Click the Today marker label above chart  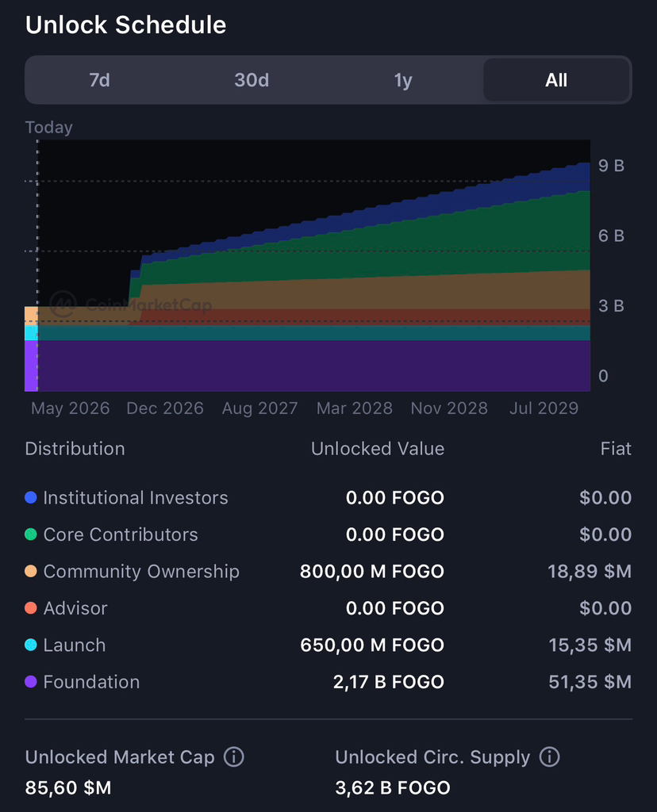pos(48,128)
